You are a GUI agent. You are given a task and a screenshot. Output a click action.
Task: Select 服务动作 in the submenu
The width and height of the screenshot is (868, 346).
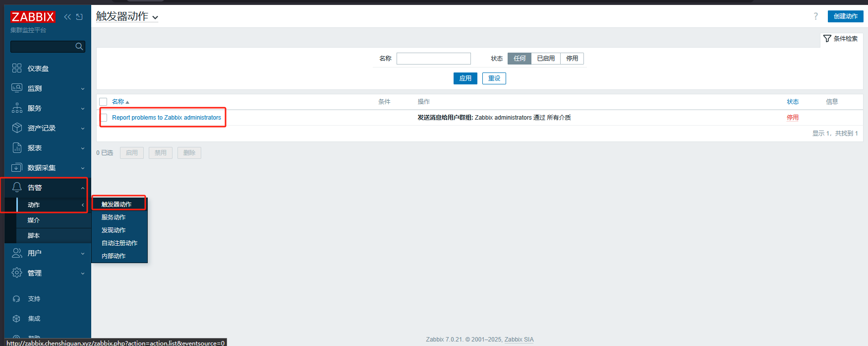tap(119, 217)
